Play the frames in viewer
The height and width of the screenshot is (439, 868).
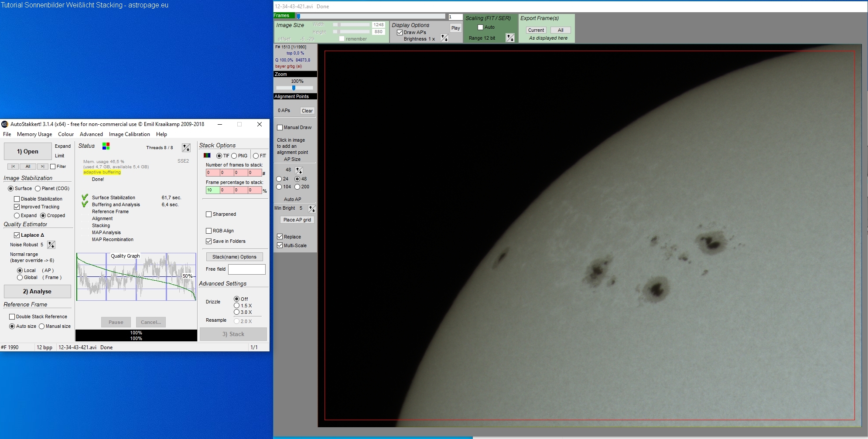click(x=456, y=28)
